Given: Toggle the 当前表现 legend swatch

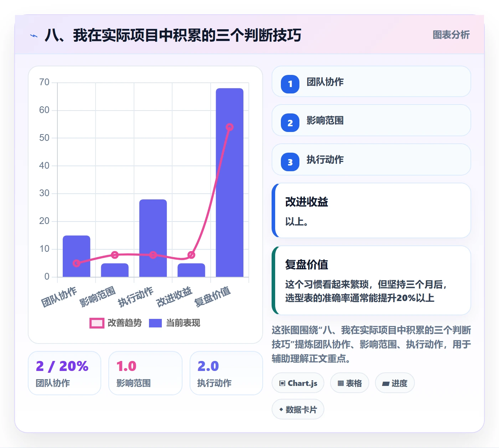Looking at the screenshot, I should coord(155,323).
